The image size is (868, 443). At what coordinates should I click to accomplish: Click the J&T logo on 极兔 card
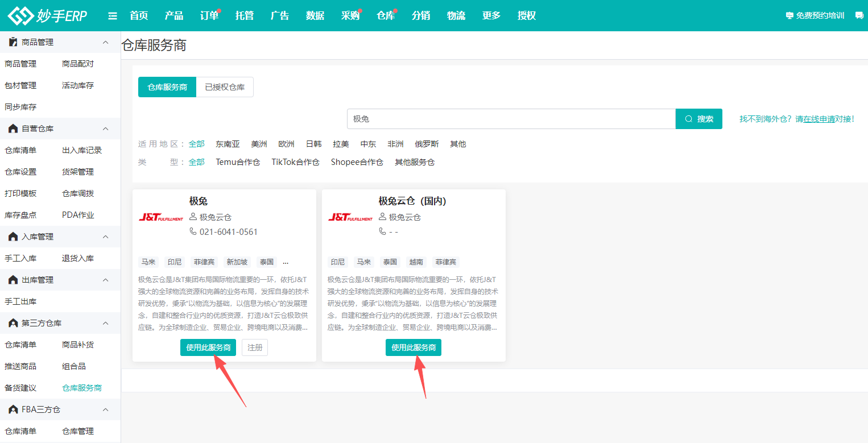click(x=161, y=217)
